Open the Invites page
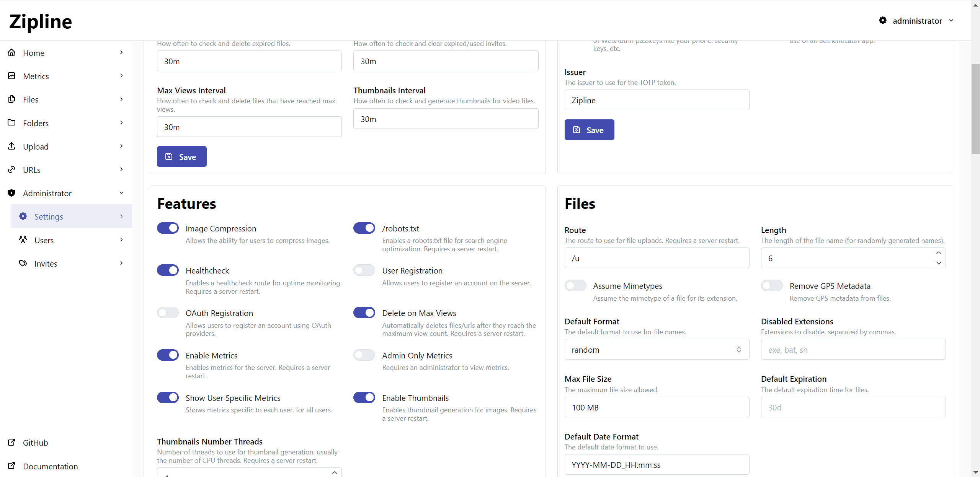 46,263
